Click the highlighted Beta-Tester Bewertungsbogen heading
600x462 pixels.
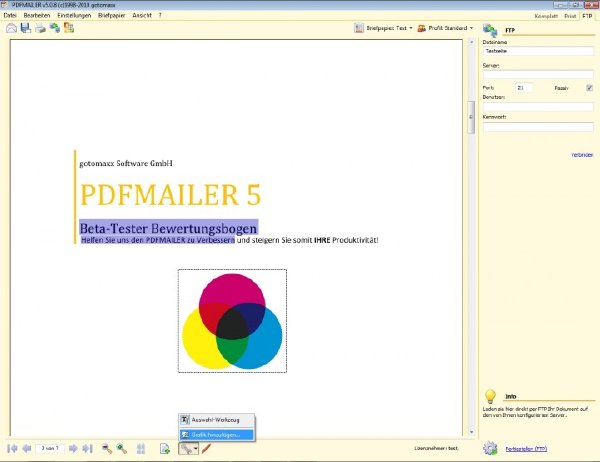pos(168,228)
